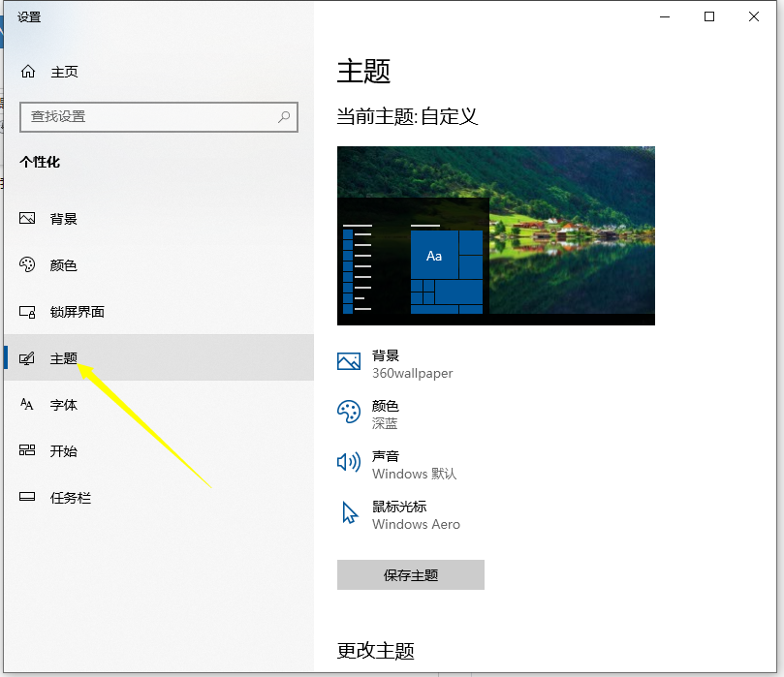
Task: Click the grid icon beside 开始
Action: coord(28,451)
